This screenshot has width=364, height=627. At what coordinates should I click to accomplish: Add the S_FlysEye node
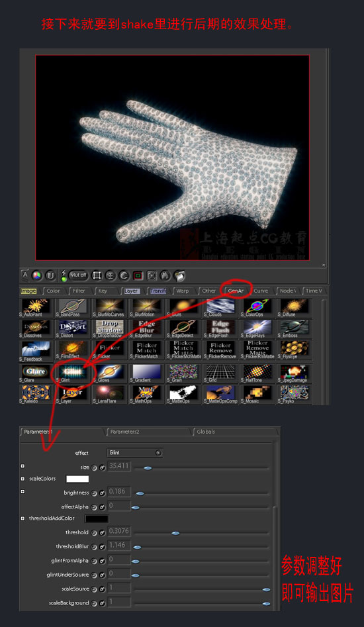click(x=294, y=350)
